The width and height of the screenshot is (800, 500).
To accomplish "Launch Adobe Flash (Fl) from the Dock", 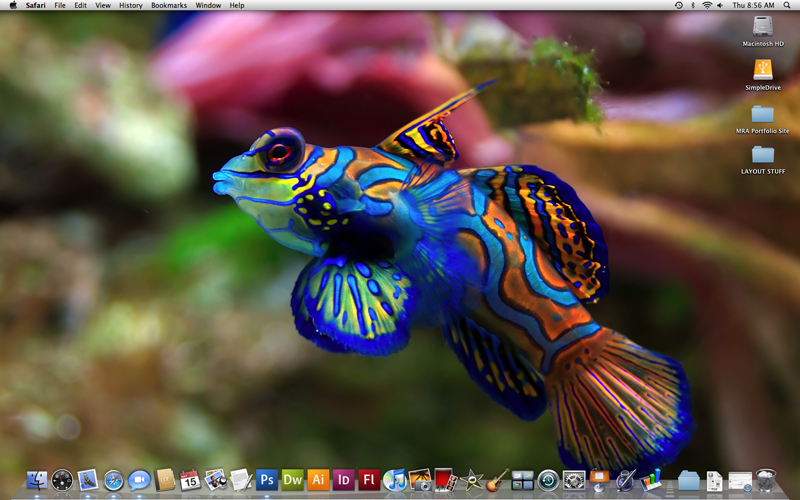I will 369,480.
